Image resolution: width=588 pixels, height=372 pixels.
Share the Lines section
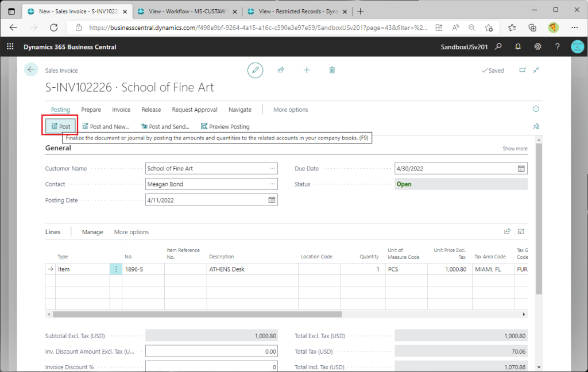(x=508, y=231)
